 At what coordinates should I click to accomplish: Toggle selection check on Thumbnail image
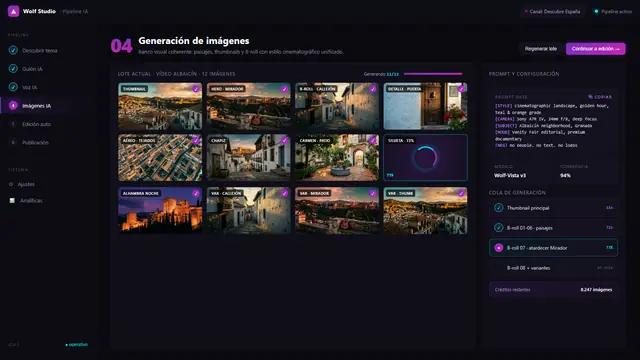pos(196,89)
